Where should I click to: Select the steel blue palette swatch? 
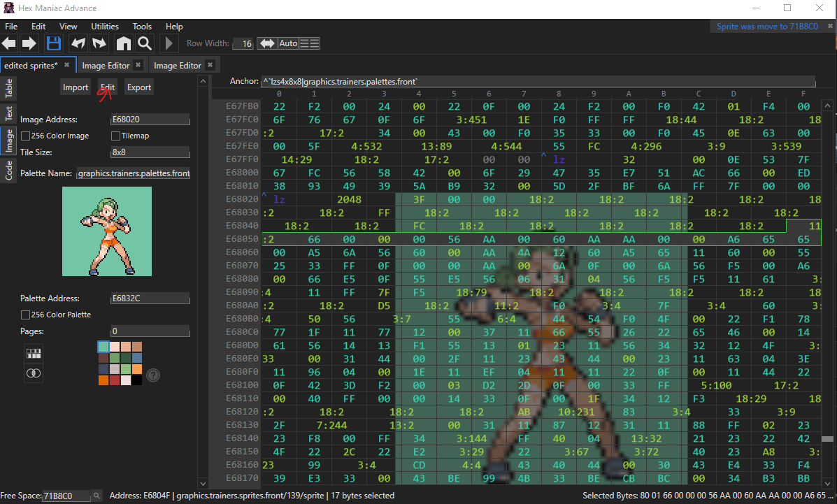pyautogui.click(x=137, y=358)
